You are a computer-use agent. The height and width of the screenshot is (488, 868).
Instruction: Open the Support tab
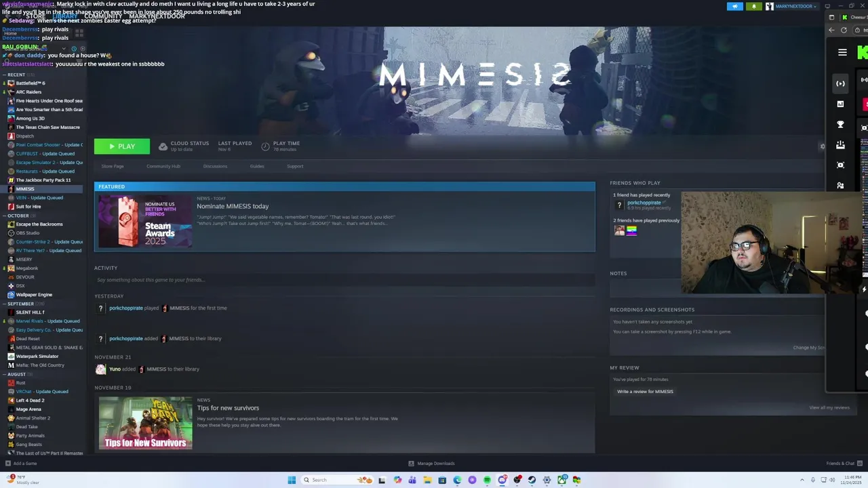[x=295, y=166]
